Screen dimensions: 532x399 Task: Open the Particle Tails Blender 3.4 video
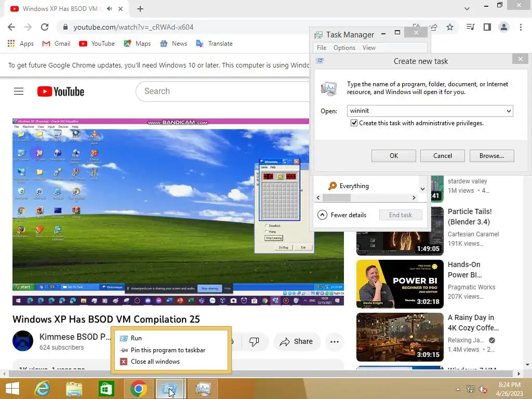coord(470,217)
